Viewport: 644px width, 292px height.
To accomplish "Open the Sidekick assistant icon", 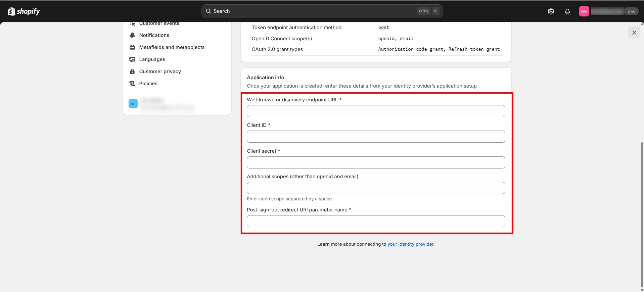I will (x=551, y=11).
